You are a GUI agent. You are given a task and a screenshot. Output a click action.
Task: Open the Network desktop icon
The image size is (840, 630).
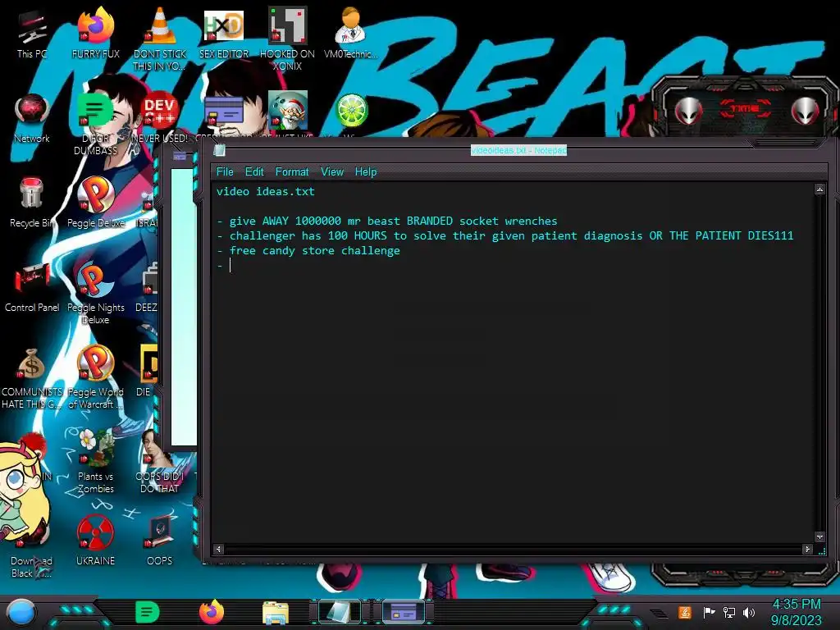32,118
